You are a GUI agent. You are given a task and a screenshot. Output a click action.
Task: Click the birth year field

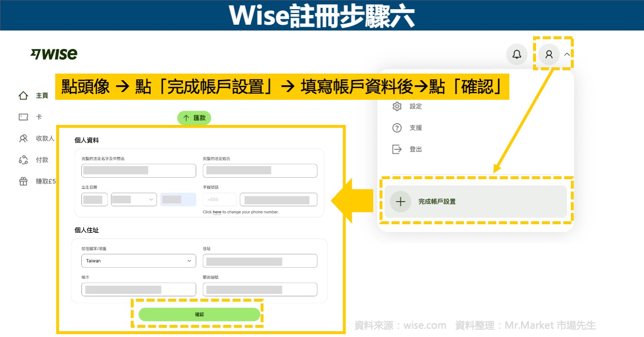pos(178,199)
